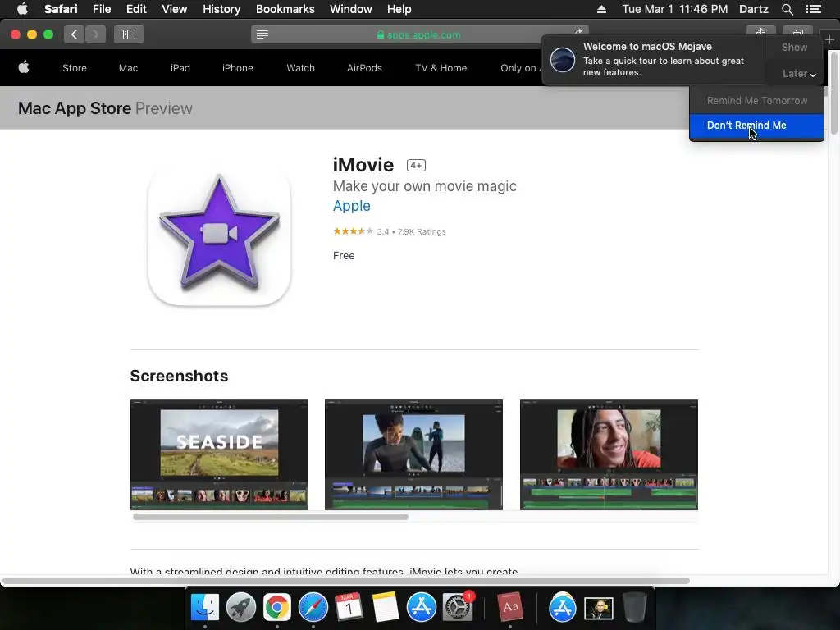Viewport: 840px width, 630px height.
Task: Open the Window menu
Action: click(350, 9)
